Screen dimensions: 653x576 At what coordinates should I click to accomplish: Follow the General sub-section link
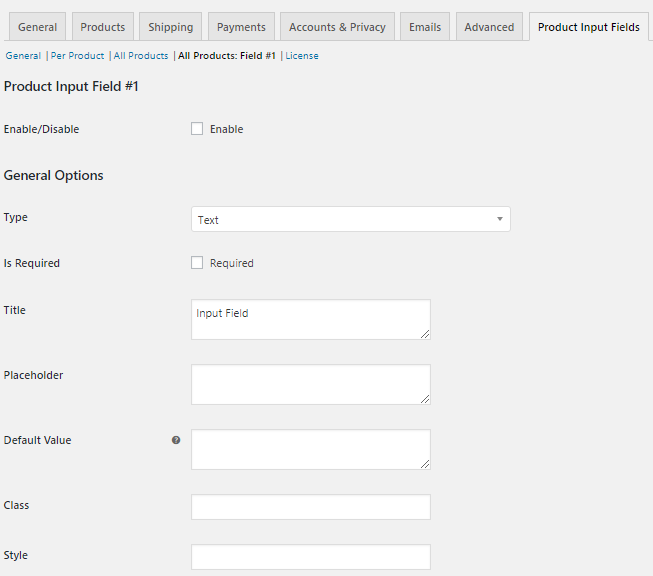[23, 56]
